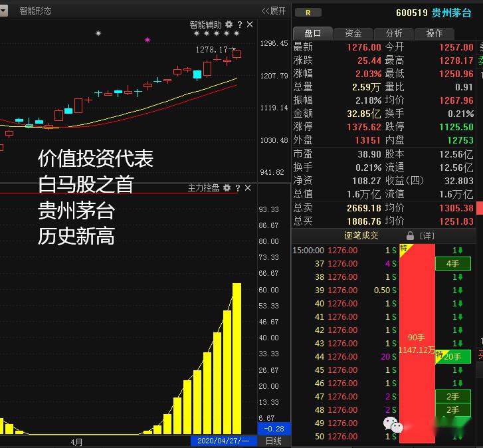
Task: Click the 今开 value 1257.00
Action: (456, 47)
